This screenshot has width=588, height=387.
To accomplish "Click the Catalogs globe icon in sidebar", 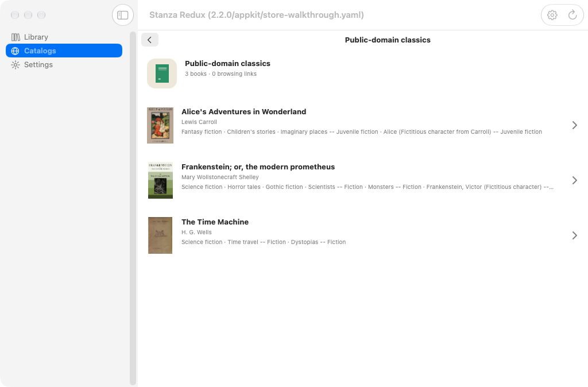I will (16, 51).
